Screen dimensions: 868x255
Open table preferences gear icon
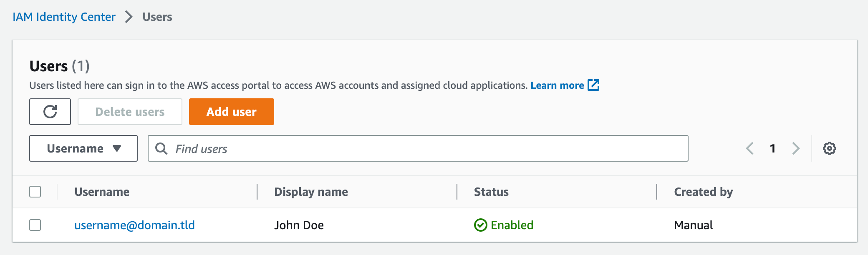click(829, 148)
